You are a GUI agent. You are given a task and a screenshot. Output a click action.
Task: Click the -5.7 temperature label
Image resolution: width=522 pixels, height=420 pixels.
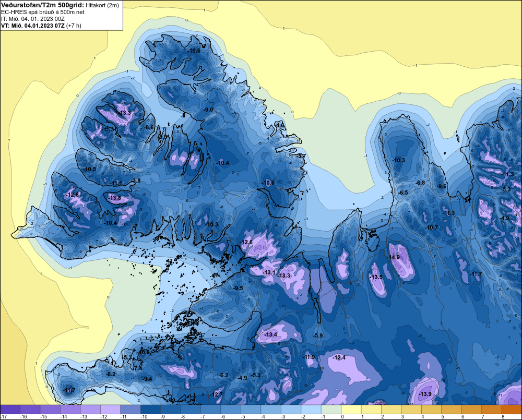point(301,156)
